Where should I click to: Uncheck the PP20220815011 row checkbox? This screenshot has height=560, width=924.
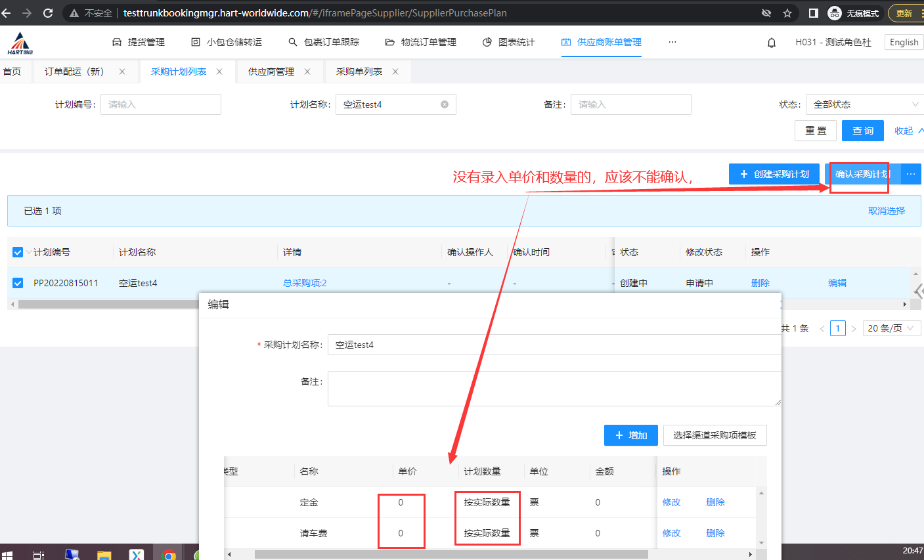coord(18,283)
